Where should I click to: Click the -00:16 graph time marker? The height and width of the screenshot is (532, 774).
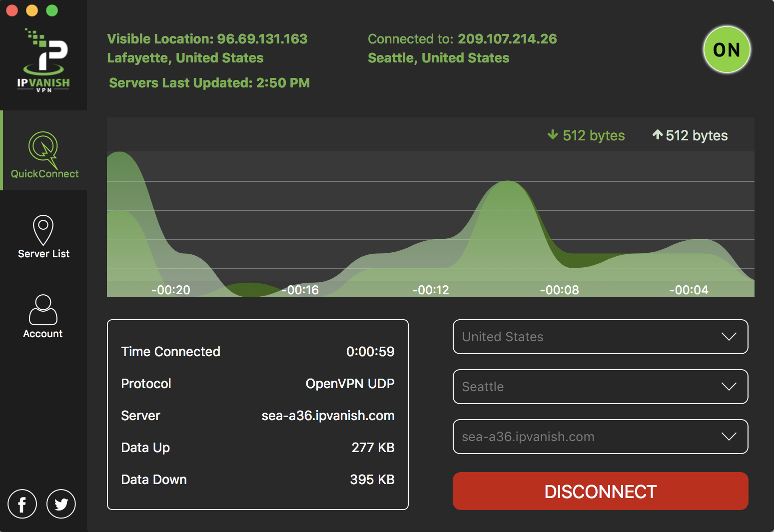(300, 290)
